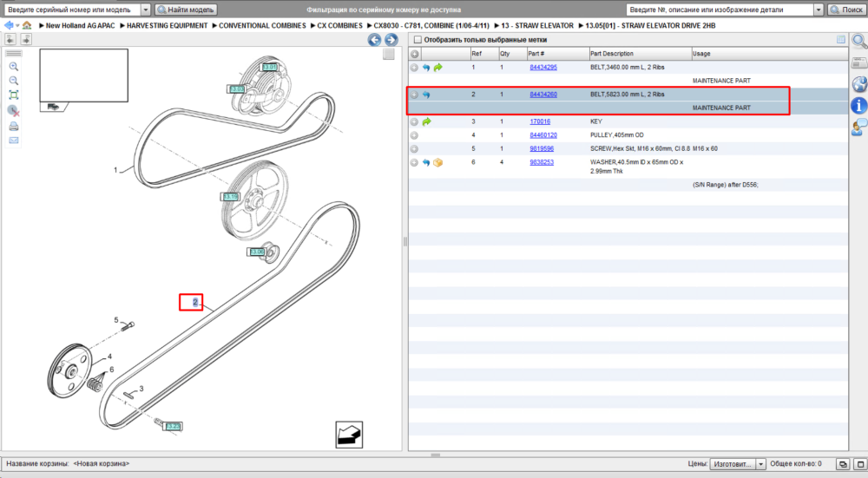Open part number link 84434260

coord(543,95)
